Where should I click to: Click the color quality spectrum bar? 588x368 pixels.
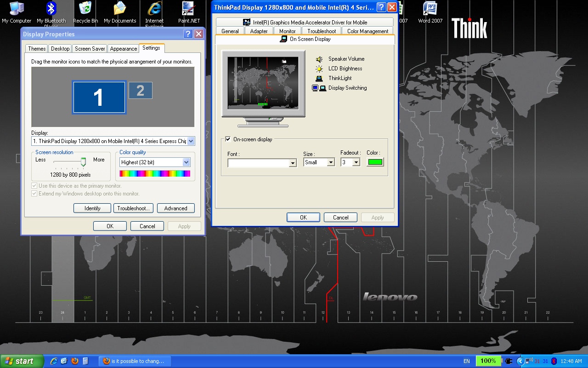tap(155, 173)
